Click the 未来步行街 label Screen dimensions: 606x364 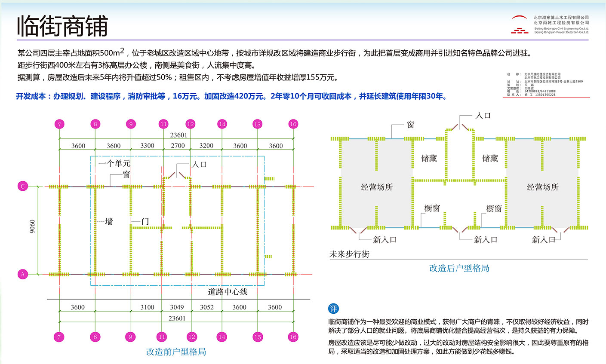tap(349, 254)
